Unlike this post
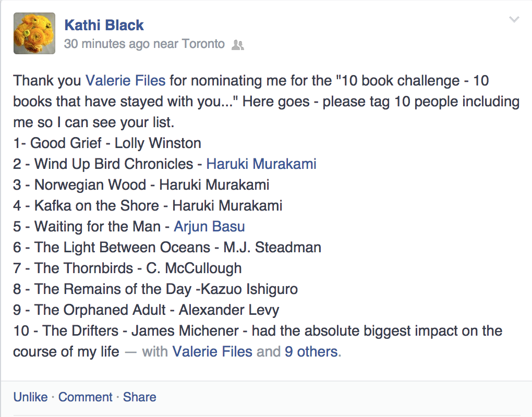The height and width of the screenshot is (417, 532). [30, 397]
